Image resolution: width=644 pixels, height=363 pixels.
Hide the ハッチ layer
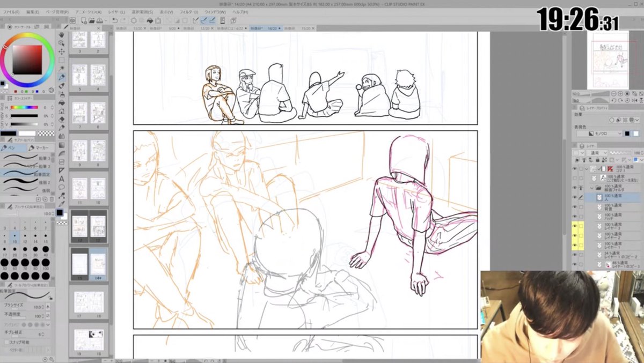pyautogui.click(x=575, y=217)
